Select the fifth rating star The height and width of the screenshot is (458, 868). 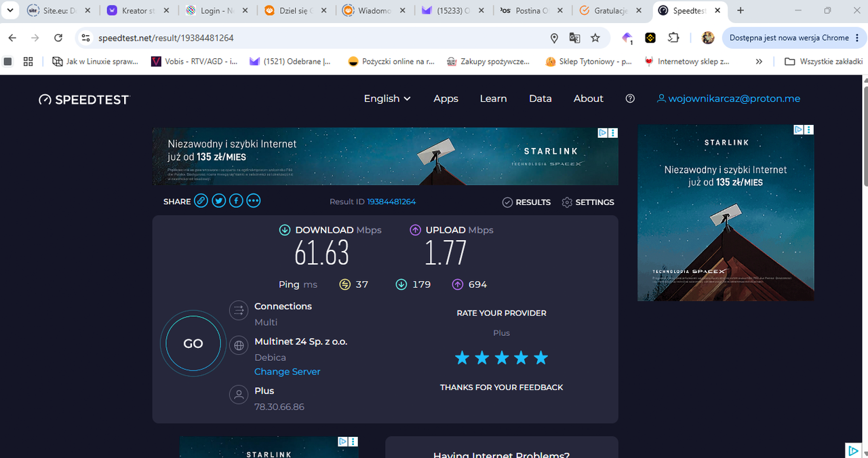click(540, 358)
